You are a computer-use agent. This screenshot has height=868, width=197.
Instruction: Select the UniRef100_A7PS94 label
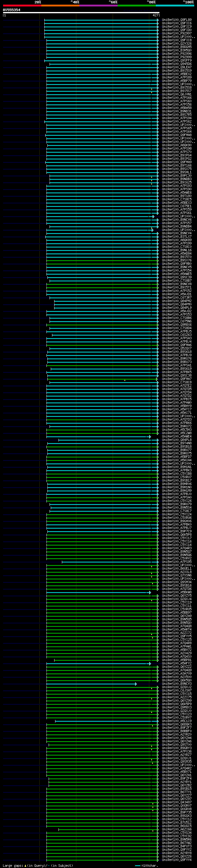tap(176, 118)
